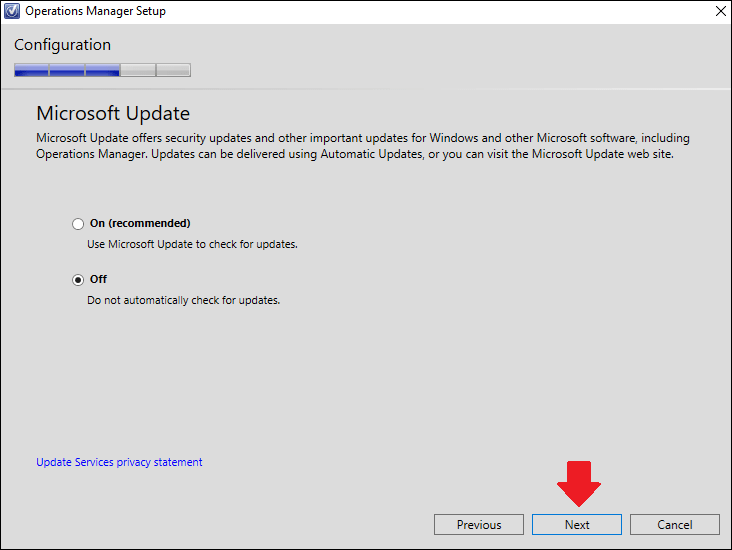Click the Configuration heading text
This screenshot has width=732, height=550.
(x=63, y=45)
